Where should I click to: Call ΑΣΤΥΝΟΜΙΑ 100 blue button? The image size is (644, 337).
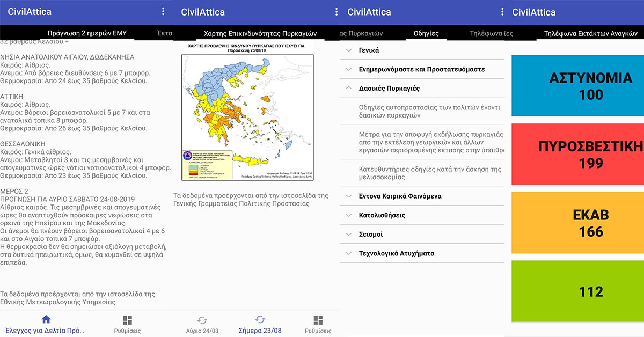(578, 85)
